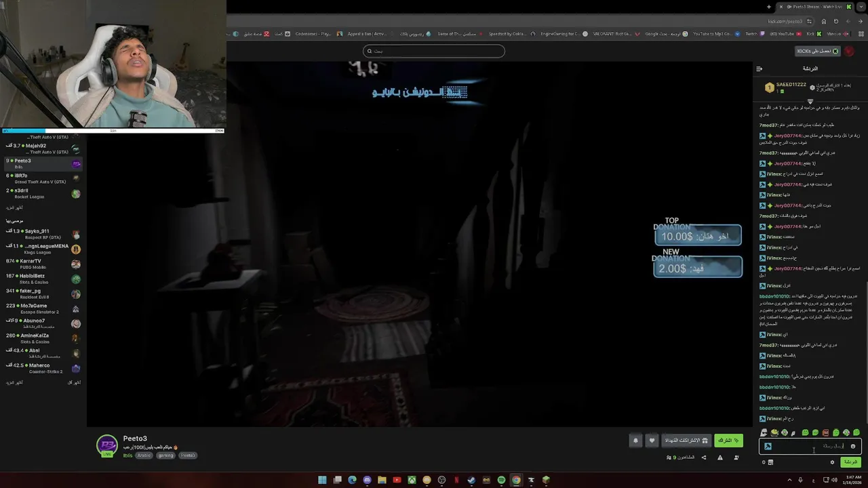Select the red-orange emote in emote row

click(x=825, y=432)
